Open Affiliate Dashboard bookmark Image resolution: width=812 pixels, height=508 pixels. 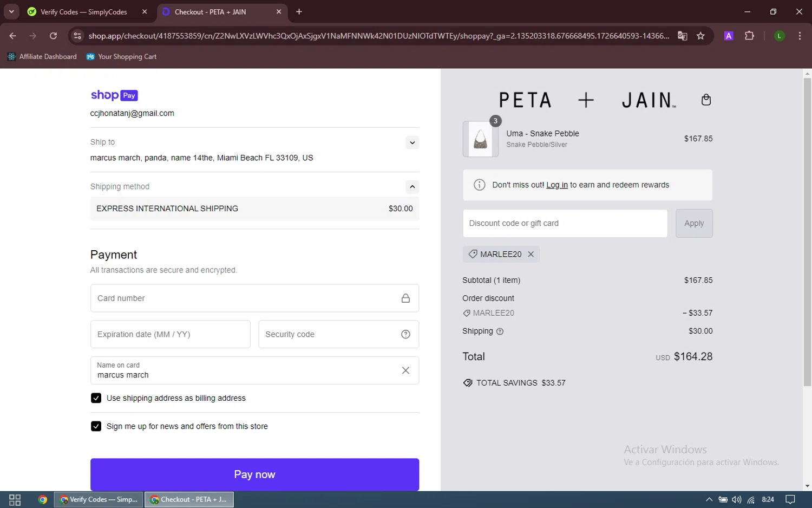point(42,56)
